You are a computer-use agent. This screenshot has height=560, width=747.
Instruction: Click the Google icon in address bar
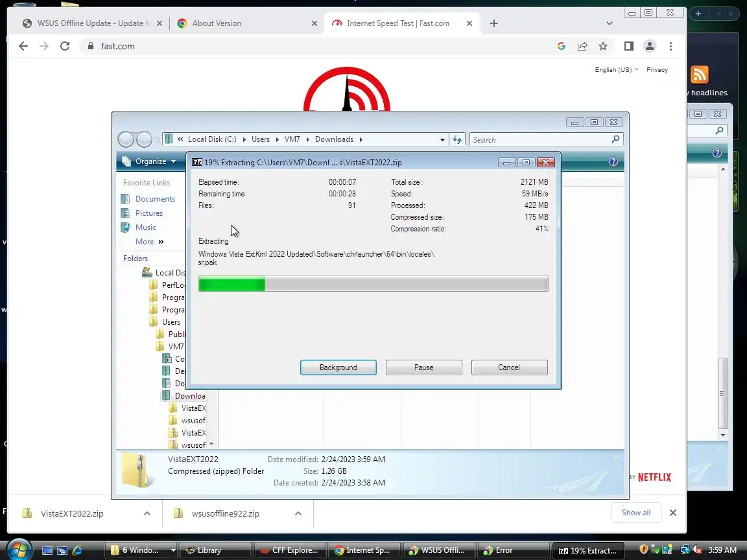561,46
